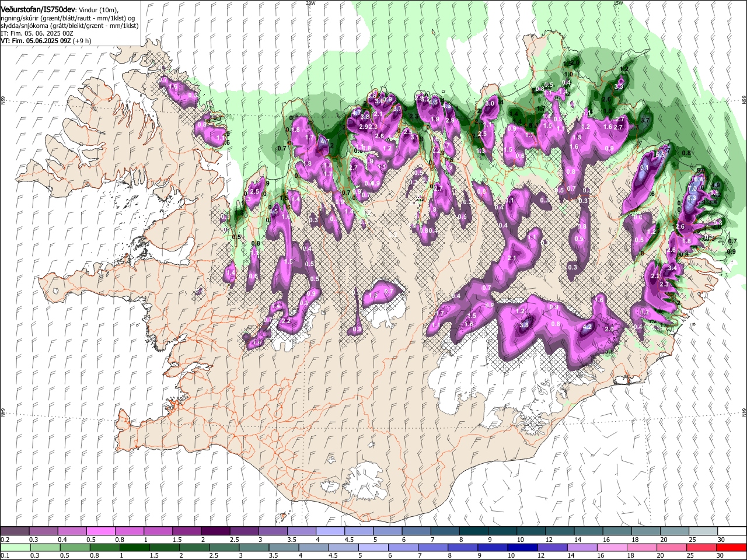Pick the light violet rain swatch between 14 and 16
Viewport: 747px width, 560px height.
pyautogui.click(x=582, y=547)
